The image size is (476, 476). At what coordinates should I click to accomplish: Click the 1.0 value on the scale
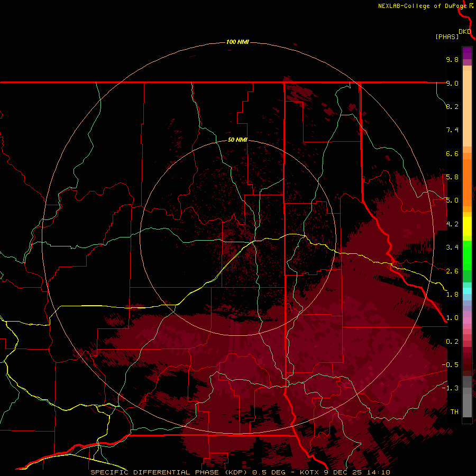(x=452, y=318)
